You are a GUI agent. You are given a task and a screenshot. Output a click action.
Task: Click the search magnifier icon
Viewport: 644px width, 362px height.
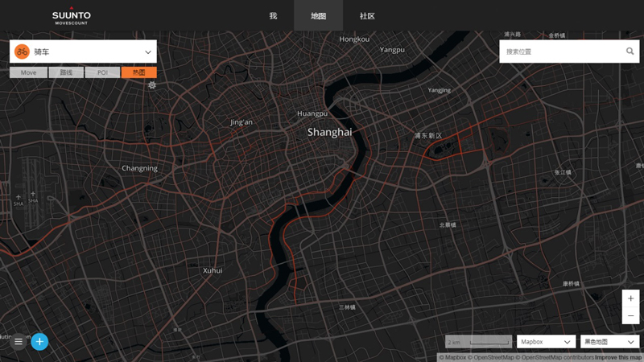(630, 51)
